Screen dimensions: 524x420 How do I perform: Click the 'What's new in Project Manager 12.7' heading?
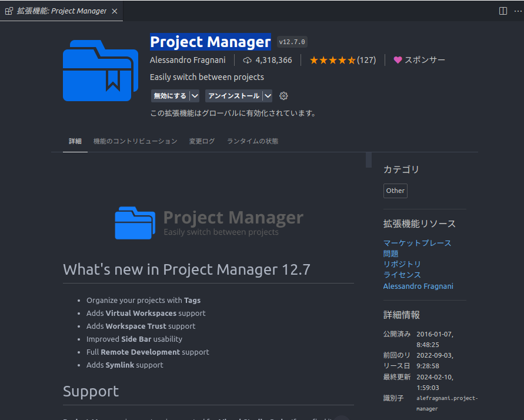(x=186, y=269)
